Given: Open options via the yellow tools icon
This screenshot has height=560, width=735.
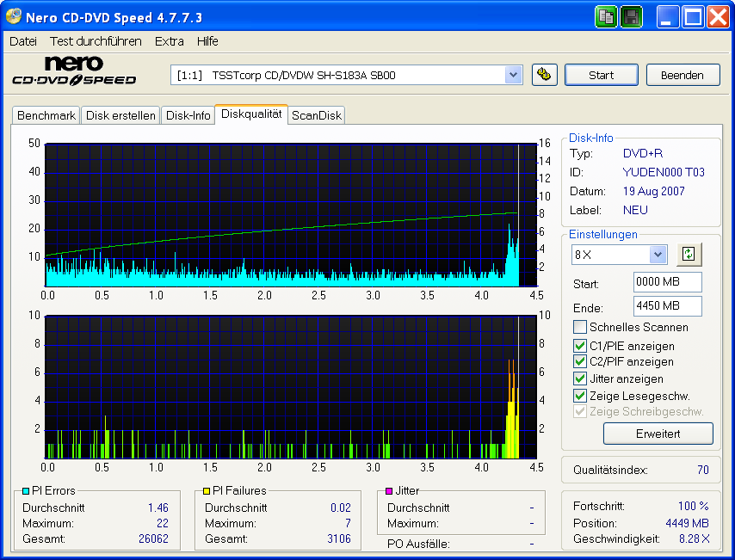Looking at the screenshot, I should coord(542,75).
